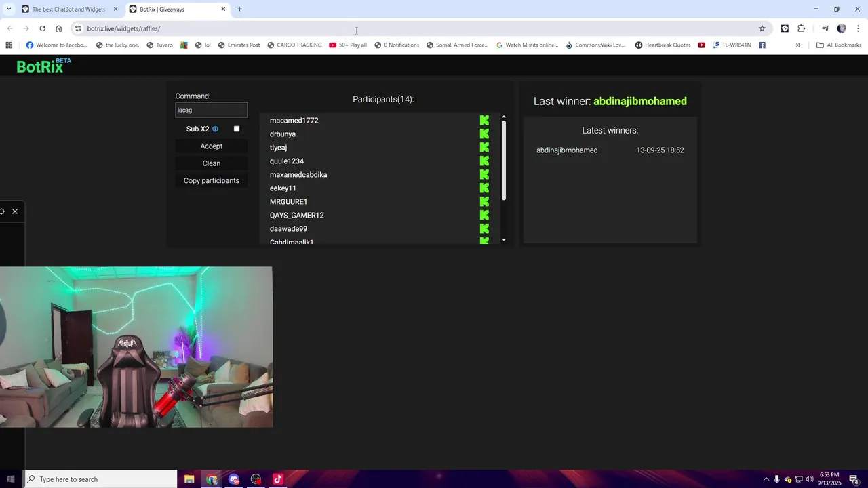Open the Facebook icon bookmark after TL-WR841N
The width and height of the screenshot is (868, 488).
point(762,45)
